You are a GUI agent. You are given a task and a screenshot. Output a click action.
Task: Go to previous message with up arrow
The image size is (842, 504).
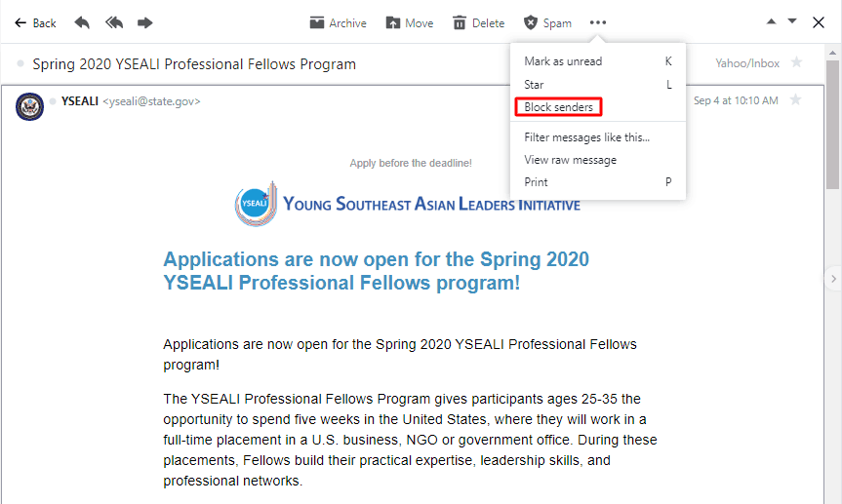pos(771,21)
